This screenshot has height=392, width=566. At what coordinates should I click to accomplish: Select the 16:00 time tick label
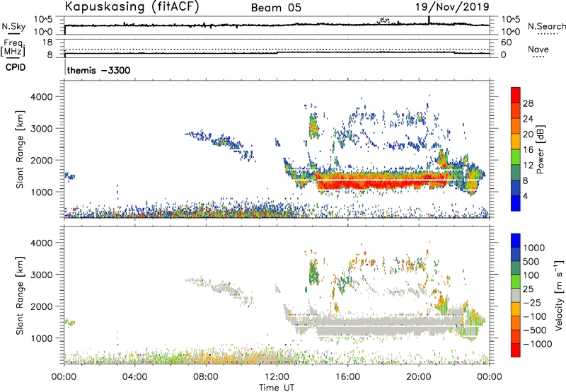347,377
